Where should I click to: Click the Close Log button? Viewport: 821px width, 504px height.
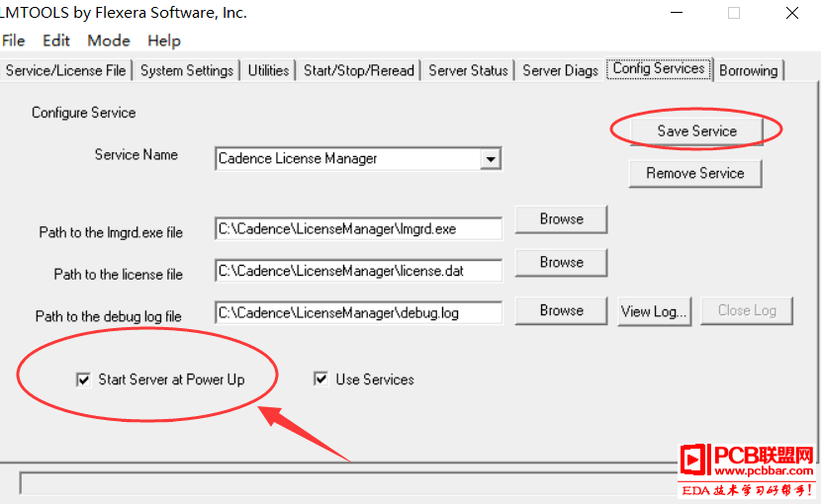tap(747, 311)
